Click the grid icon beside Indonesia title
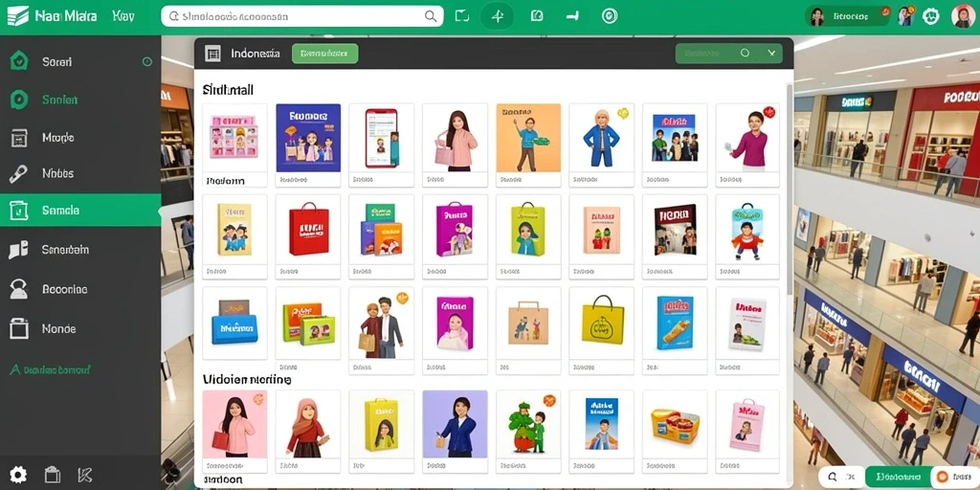980x490 pixels. coord(212,54)
